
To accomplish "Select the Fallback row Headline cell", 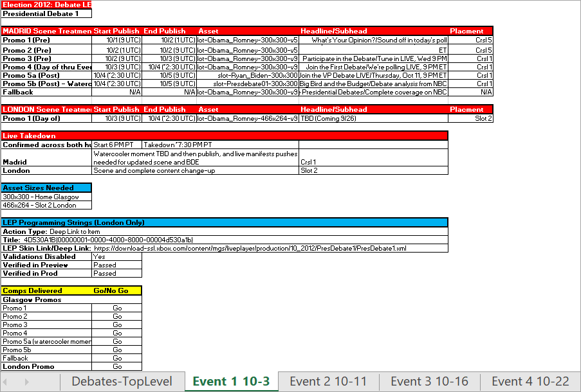I will tap(373, 92).
